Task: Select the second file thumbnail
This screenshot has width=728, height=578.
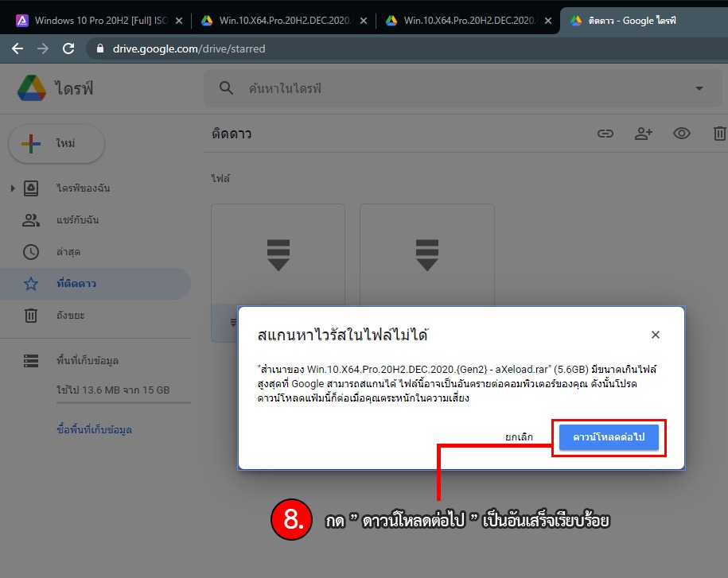Action: 427,254
